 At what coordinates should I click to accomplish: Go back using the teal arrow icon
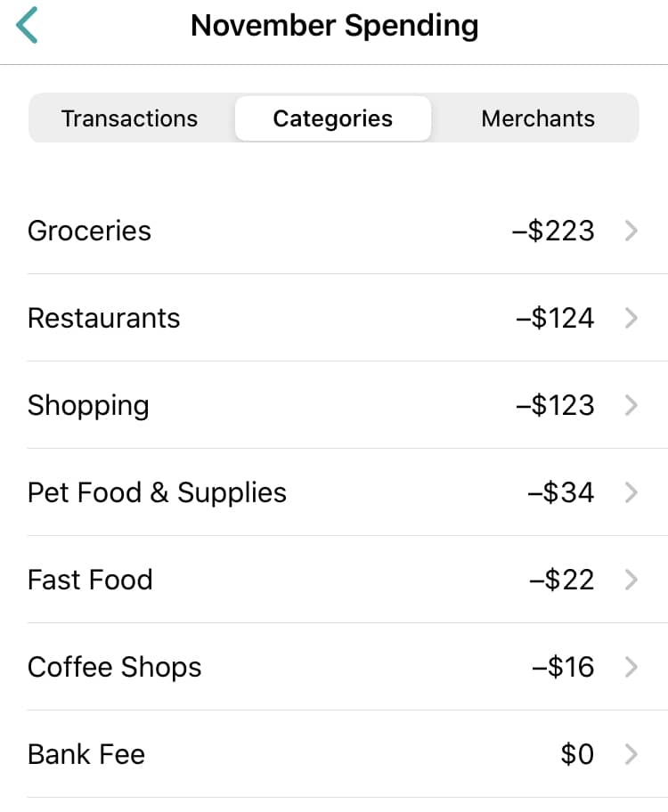(27, 25)
